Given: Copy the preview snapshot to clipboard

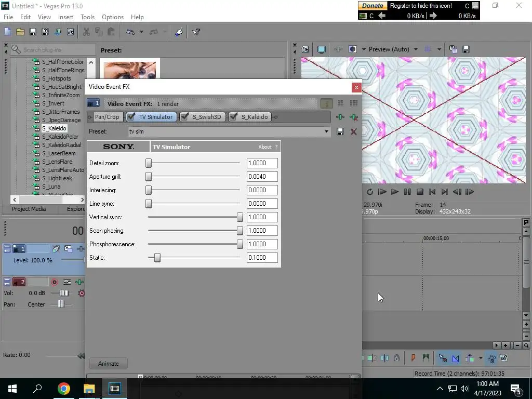Looking at the screenshot, I should click(453, 49).
